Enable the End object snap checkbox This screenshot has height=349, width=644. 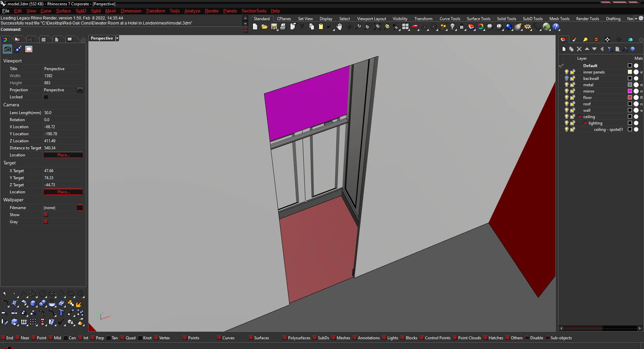click(x=3, y=338)
